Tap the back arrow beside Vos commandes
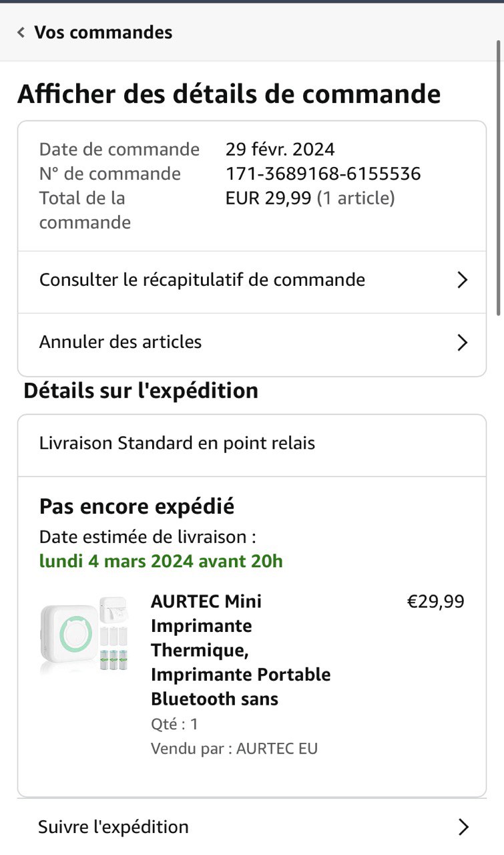 (x=21, y=33)
